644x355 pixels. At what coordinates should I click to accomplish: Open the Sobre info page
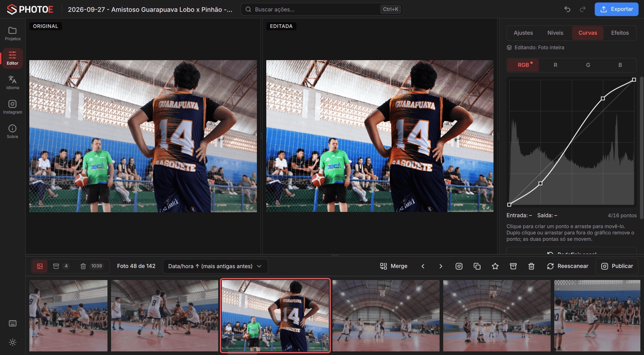(x=13, y=131)
